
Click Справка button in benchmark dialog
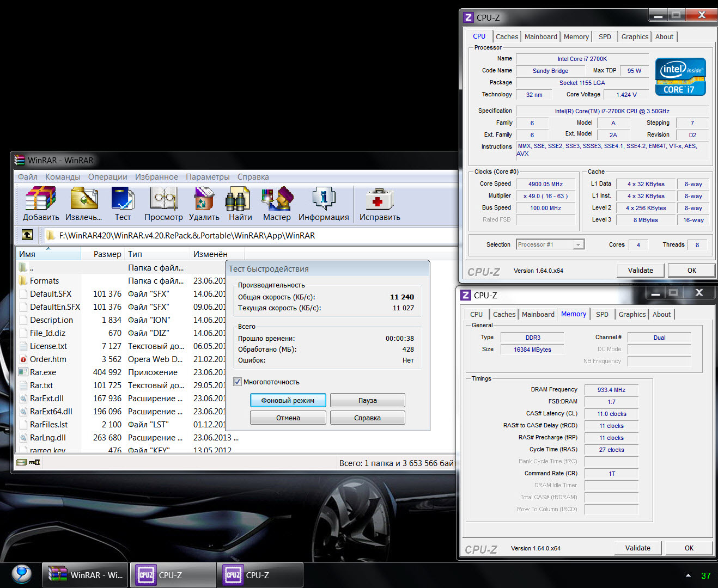coord(368,418)
